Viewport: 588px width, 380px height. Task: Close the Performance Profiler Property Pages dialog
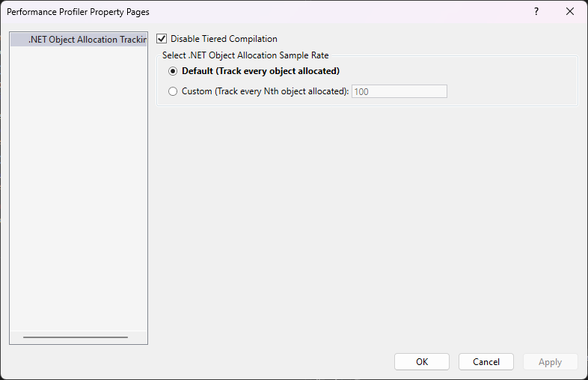[x=570, y=12]
